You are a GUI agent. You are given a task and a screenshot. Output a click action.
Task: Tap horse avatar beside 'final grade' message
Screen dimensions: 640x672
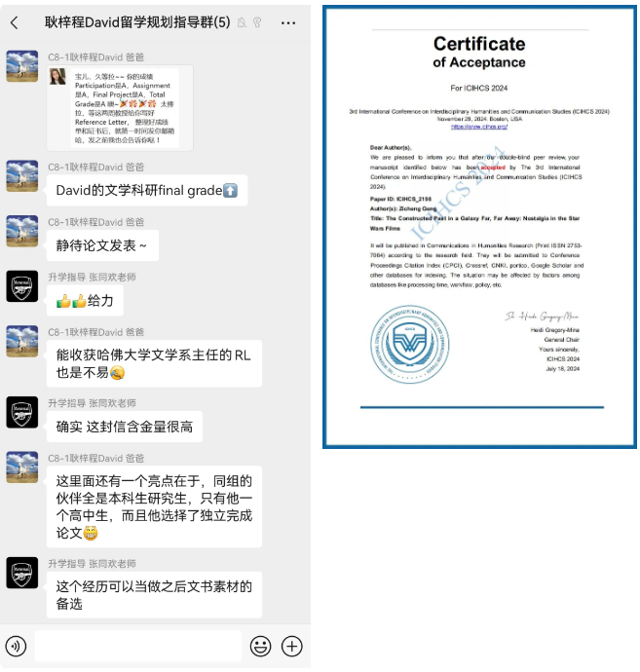[21, 175]
